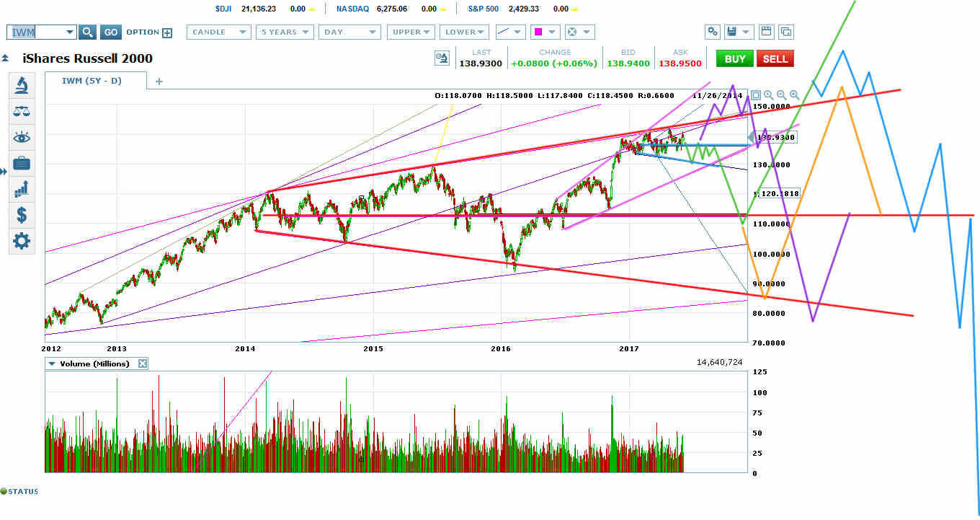Click the first zoom magnifier icon

pyautogui.click(x=769, y=95)
